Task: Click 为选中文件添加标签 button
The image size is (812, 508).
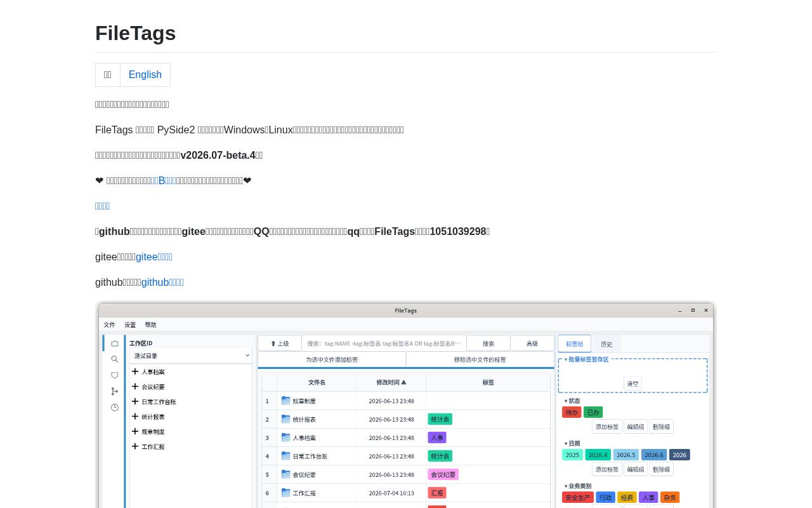Action: click(332, 359)
